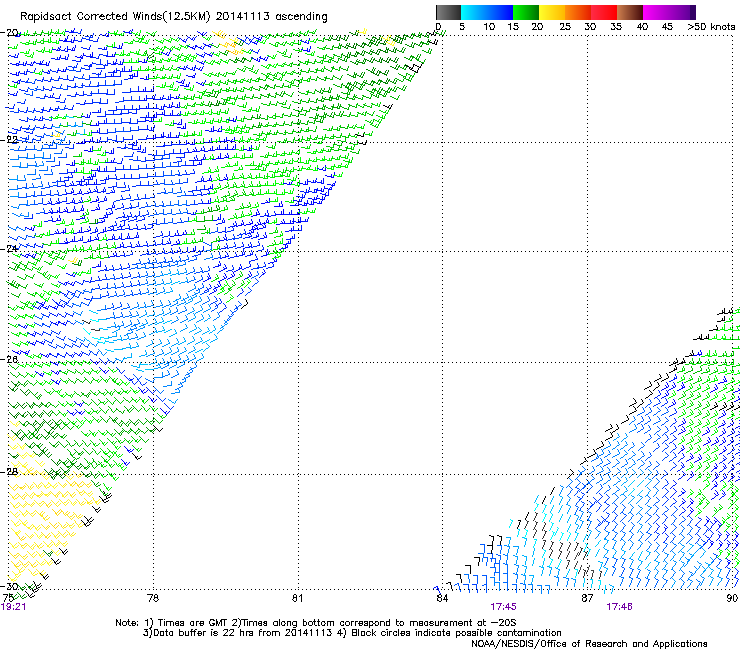Image resolution: width=740 pixels, height=650 pixels.
Task: Click the date text '20141113 ascending'
Action: coord(271,16)
